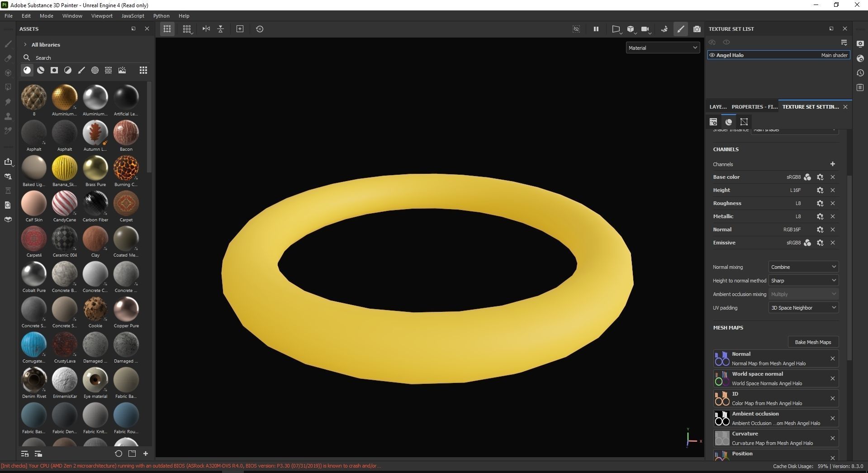Filter assets by Filters category
868x473 pixels.
[x=68, y=70]
